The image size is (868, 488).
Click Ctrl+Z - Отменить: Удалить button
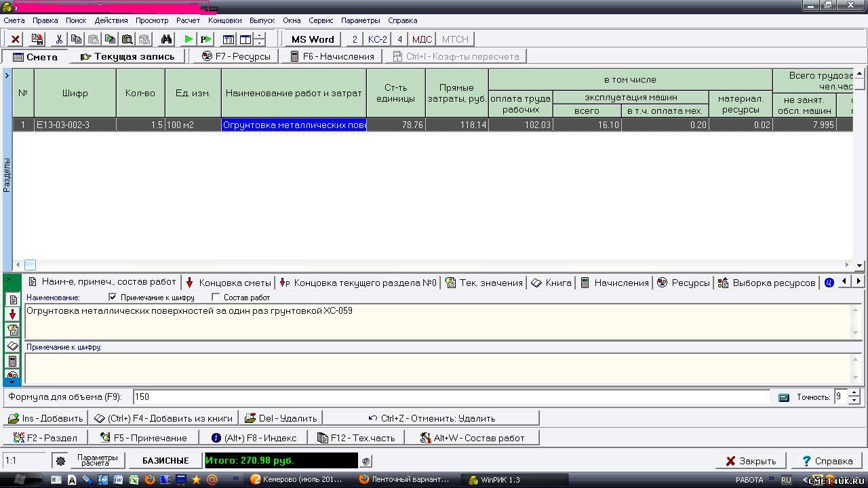point(431,418)
